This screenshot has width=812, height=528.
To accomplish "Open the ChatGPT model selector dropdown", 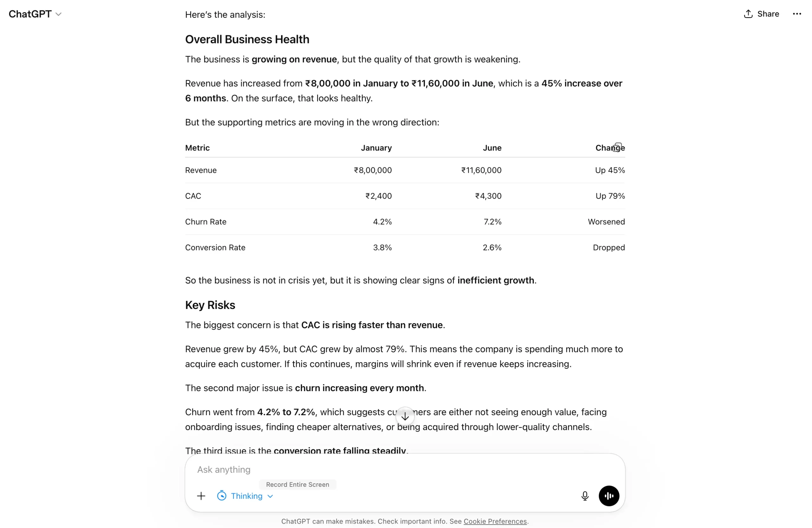I will click(x=59, y=14).
